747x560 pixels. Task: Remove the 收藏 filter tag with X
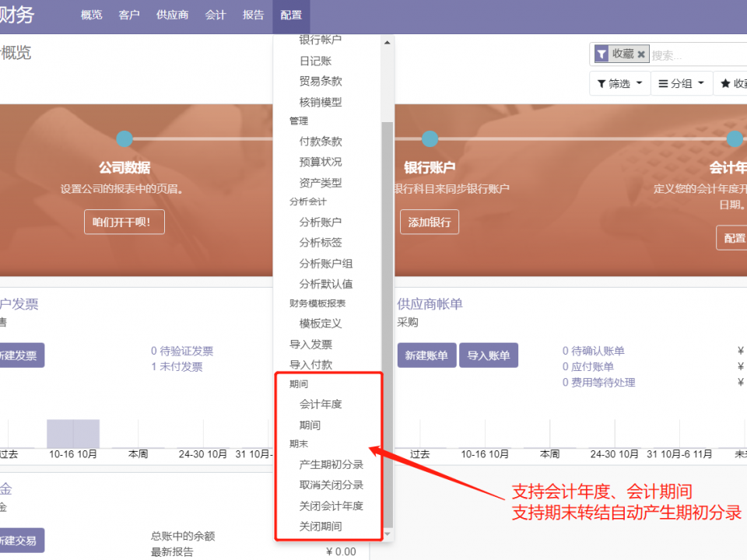point(641,54)
